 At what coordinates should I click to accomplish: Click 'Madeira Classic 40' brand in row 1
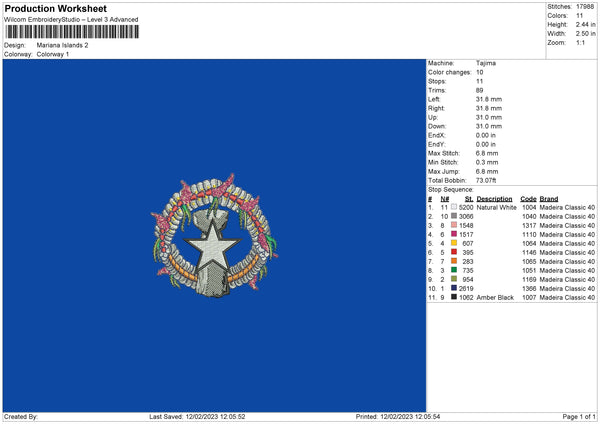567,207
